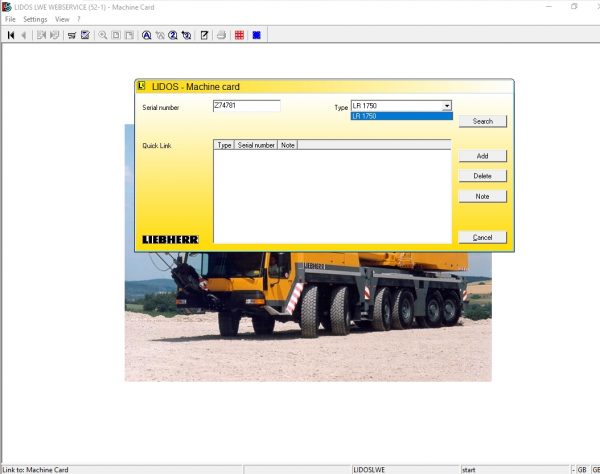Click the solid blue square toolbar icon

256,35
